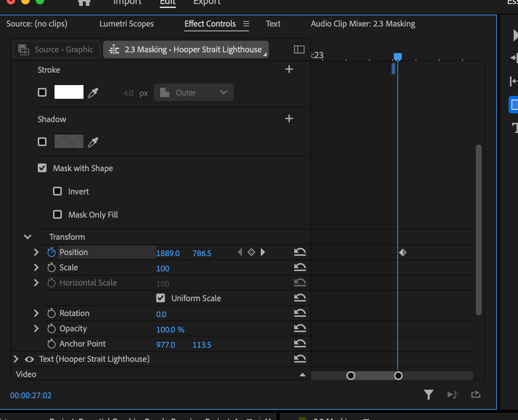Toggle the Rotation animation stopwatch
This screenshot has height=420, width=518.
point(51,313)
